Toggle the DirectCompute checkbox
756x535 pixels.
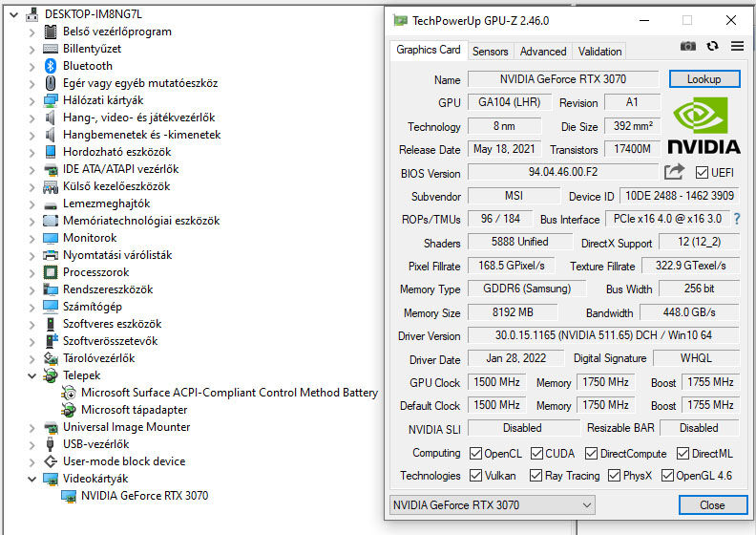(x=591, y=454)
